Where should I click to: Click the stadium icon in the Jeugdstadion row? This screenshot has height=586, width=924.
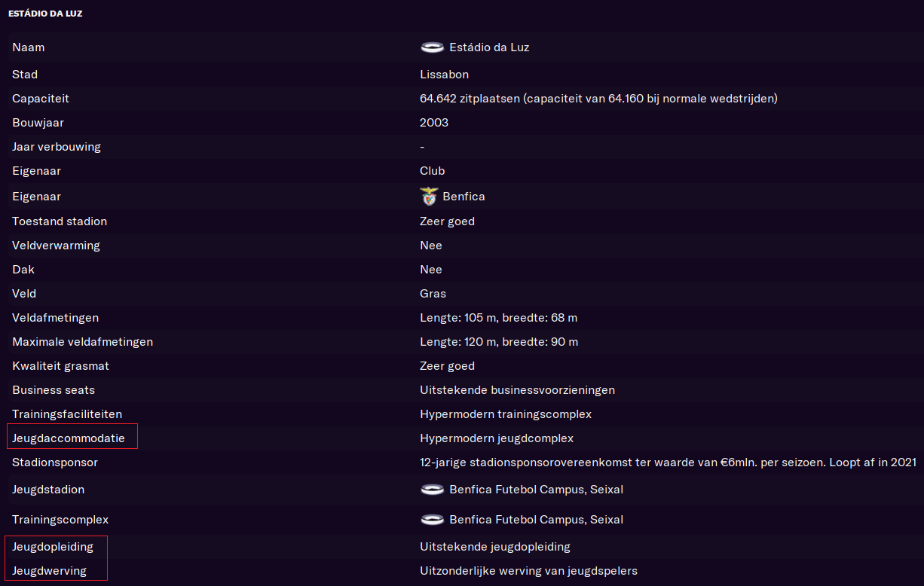pos(432,490)
